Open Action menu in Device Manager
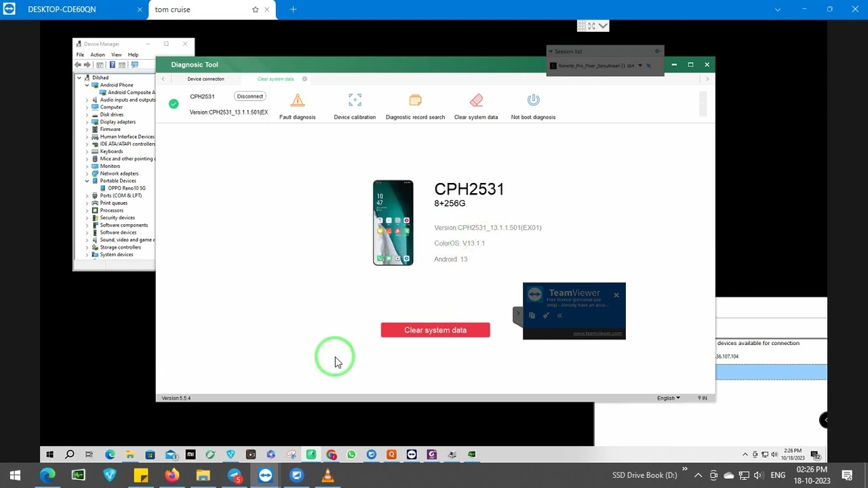Viewport: 868px width, 488px height. [98, 55]
